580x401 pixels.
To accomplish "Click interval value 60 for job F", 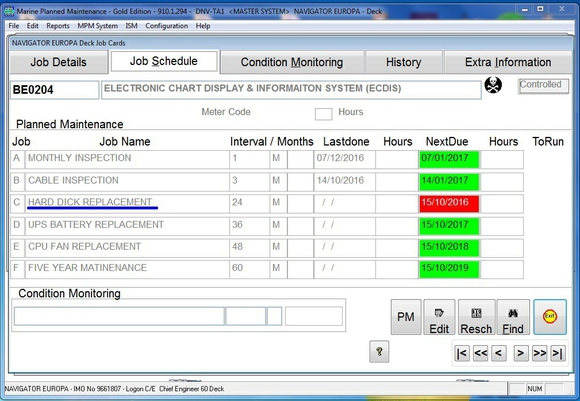I will pos(249,269).
